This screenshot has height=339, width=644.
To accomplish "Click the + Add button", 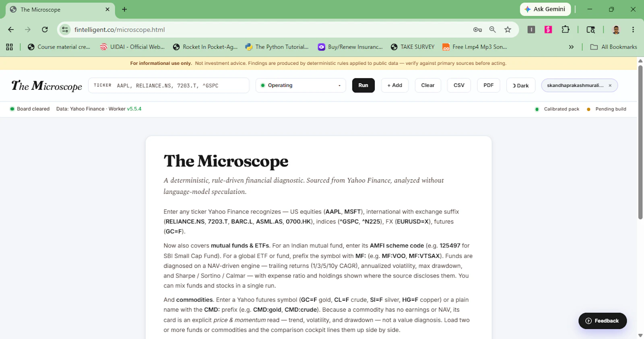I will pos(394,85).
